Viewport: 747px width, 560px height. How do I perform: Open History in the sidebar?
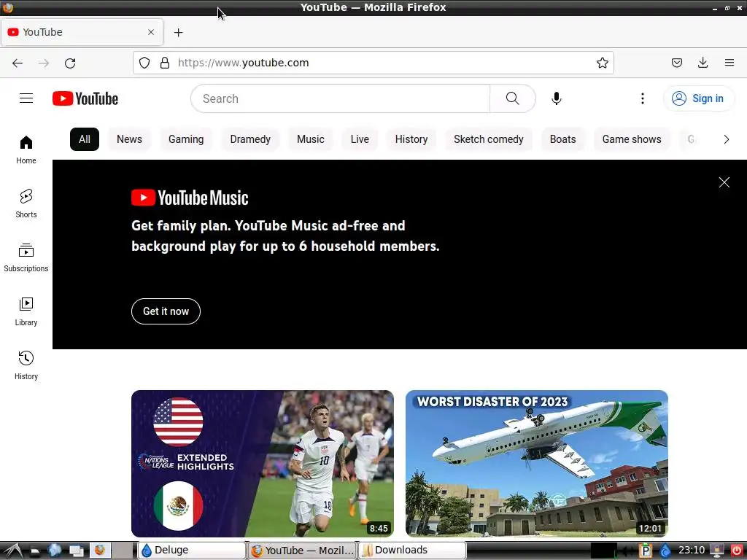pyautogui.click(x=26, y=365)
